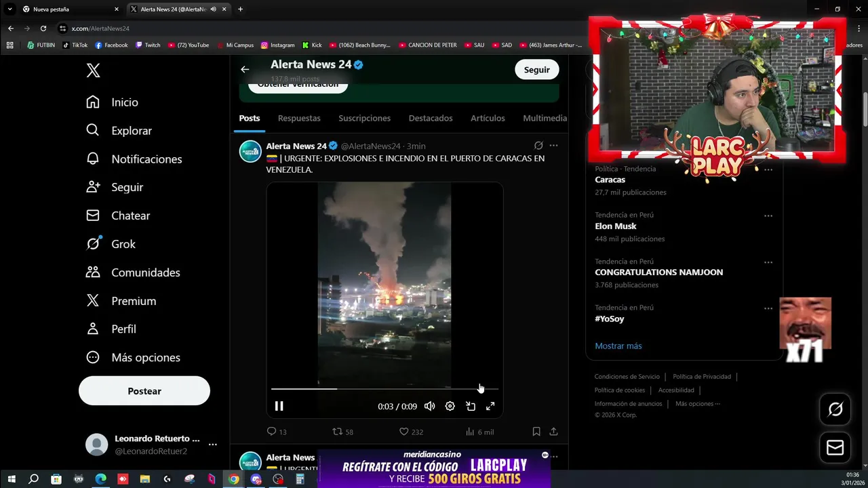Screen dimensions: 868x488
Task: Open floating messages envelope button
Action: tap(835, 448)
